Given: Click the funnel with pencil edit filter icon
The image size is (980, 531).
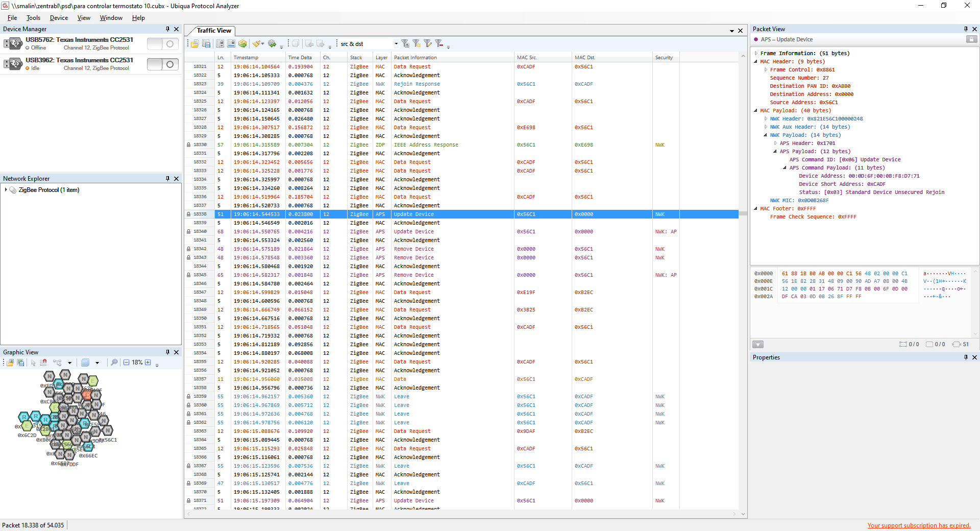Looking at the screenshot, I should click(428, 44).
